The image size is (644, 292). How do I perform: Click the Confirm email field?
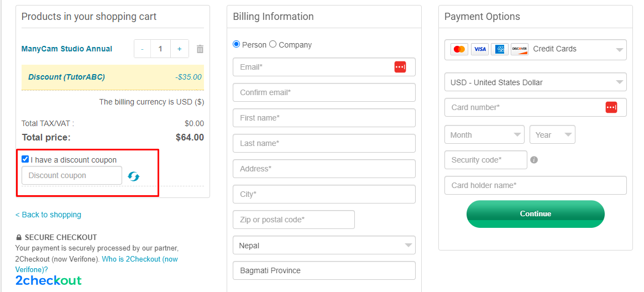tap(324, 92)
